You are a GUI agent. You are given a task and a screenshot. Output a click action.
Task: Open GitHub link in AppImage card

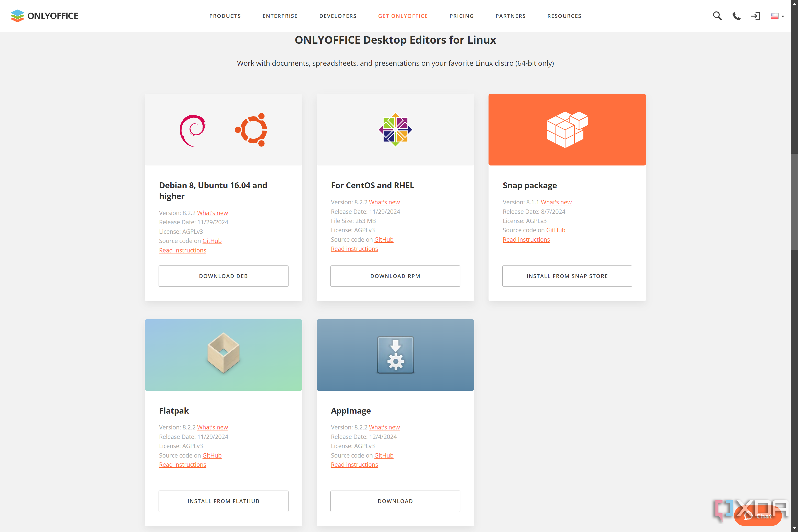(384, 455)
